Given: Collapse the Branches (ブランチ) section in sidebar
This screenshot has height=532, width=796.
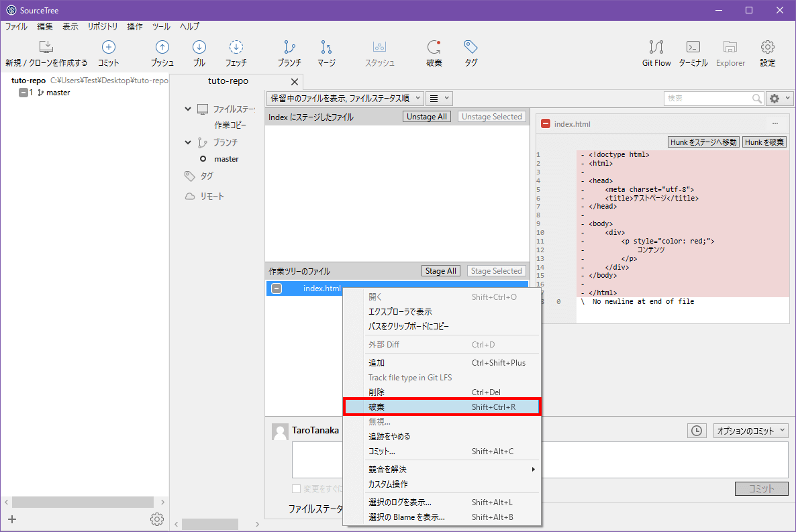Looking at the screenshot, I should click(189, 142).
